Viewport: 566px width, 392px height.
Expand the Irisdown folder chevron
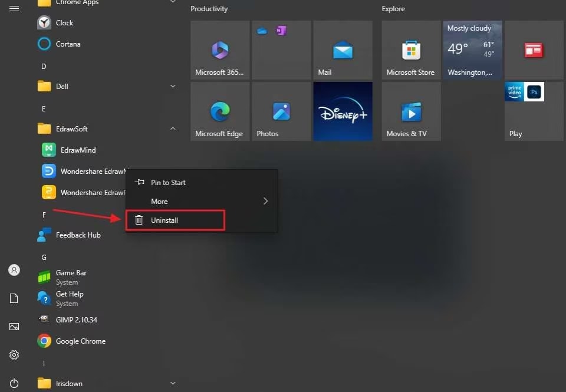click(x=173, y=383)
